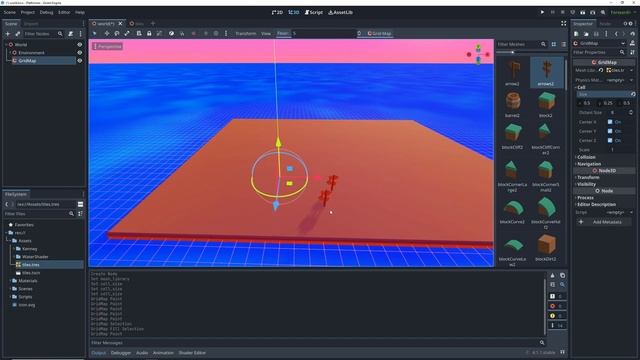The image size is (640, 360).
Task: Toggle error messages filter in Output
Action: 557,306
